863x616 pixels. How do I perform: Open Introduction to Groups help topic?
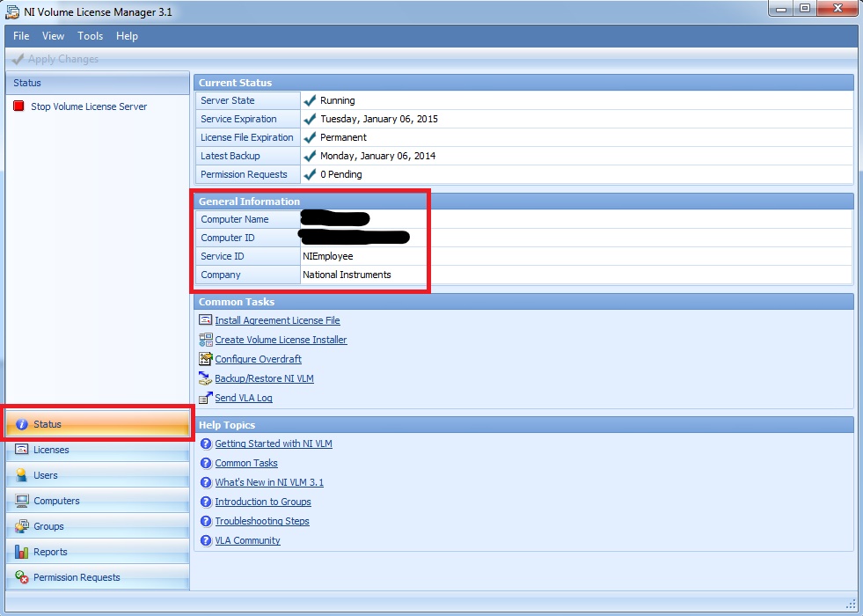click(263, 502)
